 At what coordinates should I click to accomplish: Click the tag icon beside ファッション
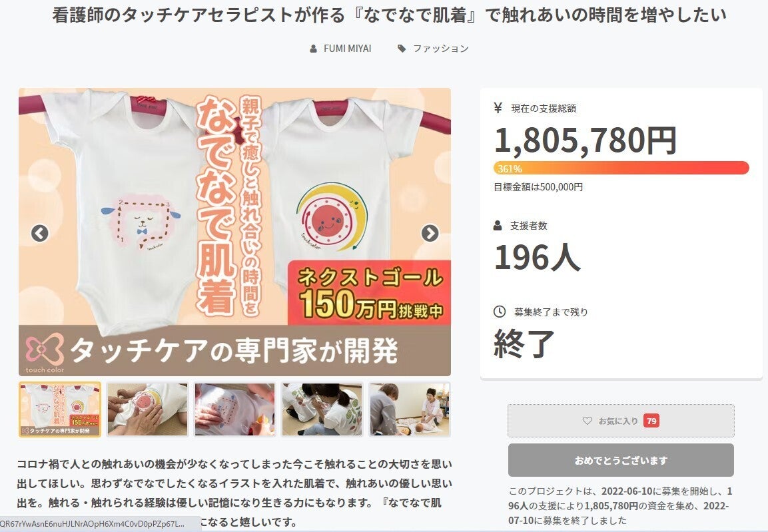(x=402, y=49)
